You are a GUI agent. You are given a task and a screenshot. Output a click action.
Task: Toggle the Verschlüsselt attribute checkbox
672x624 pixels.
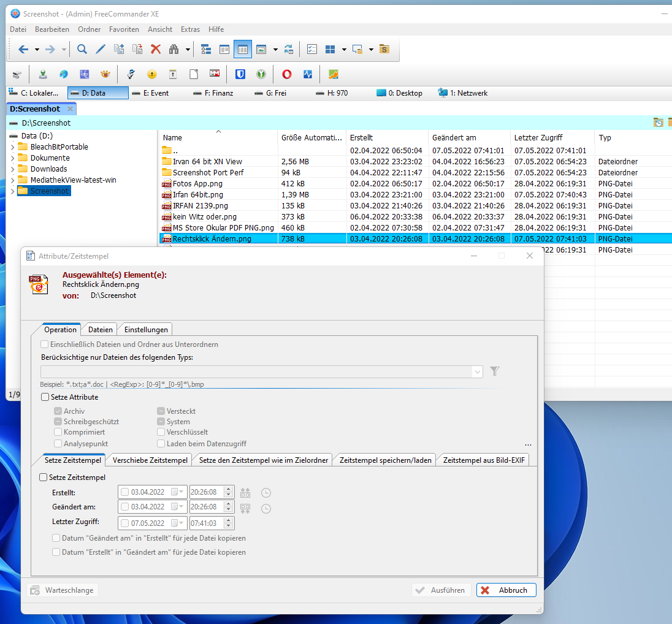coord(161,432)
